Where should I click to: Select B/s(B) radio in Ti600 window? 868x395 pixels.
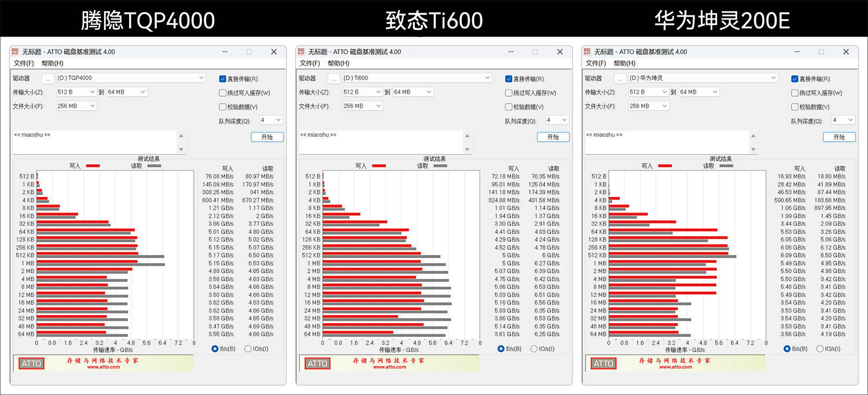[x=501, y=349]
